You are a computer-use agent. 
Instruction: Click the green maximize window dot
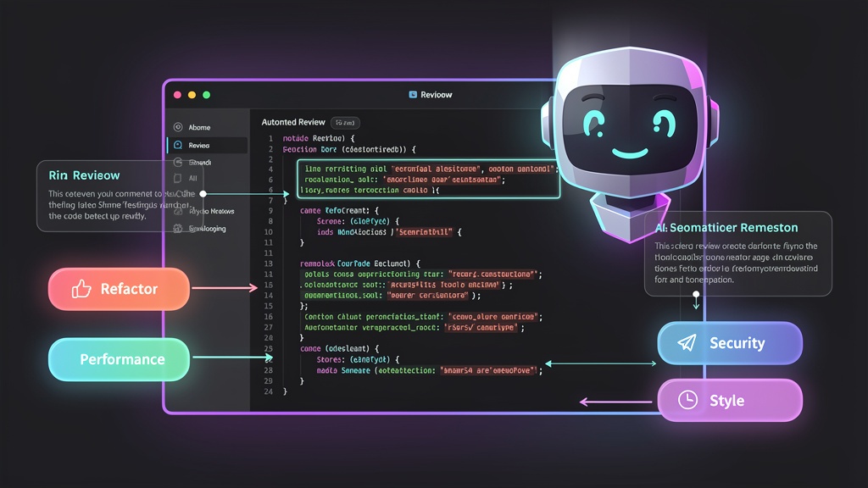tap(207, 95)
